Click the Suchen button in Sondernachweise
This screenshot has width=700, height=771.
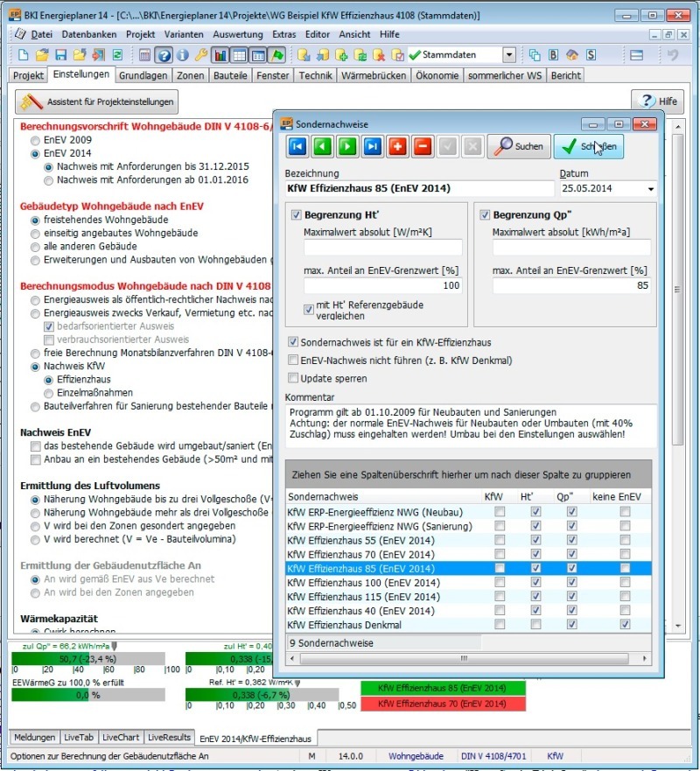519,146
